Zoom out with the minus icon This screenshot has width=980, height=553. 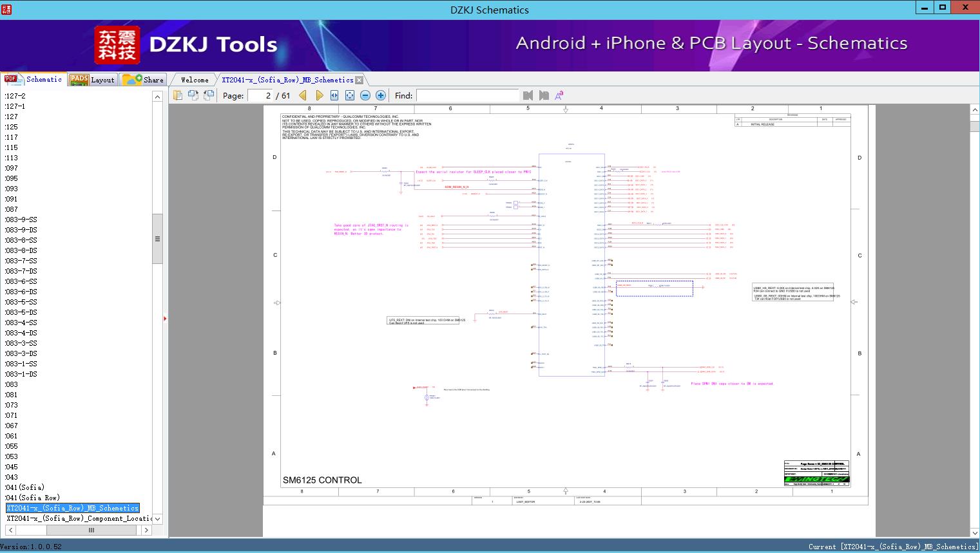click(365, 95)
